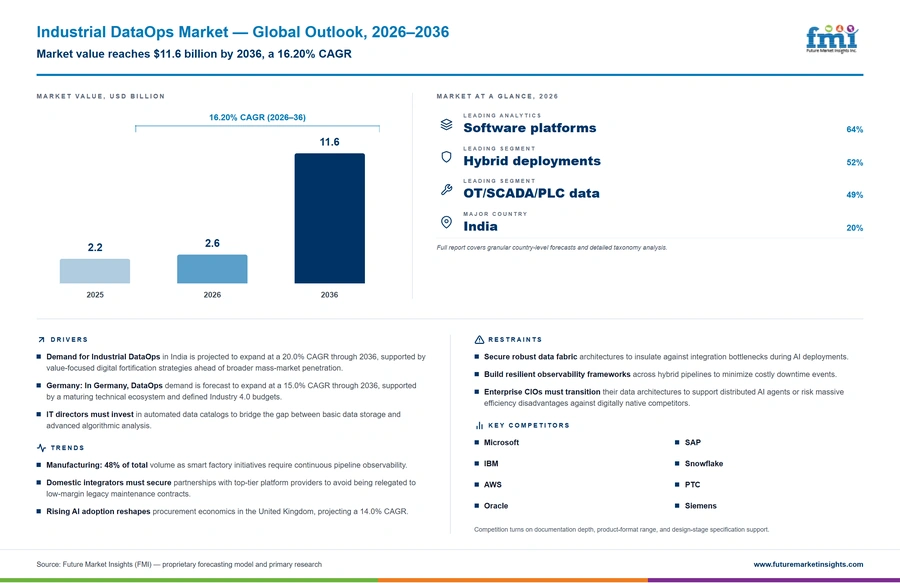The image size is (900, 583).
Task: Click the 49% value for OT/SCADA/PLC data
Action: tap(854, 195)
